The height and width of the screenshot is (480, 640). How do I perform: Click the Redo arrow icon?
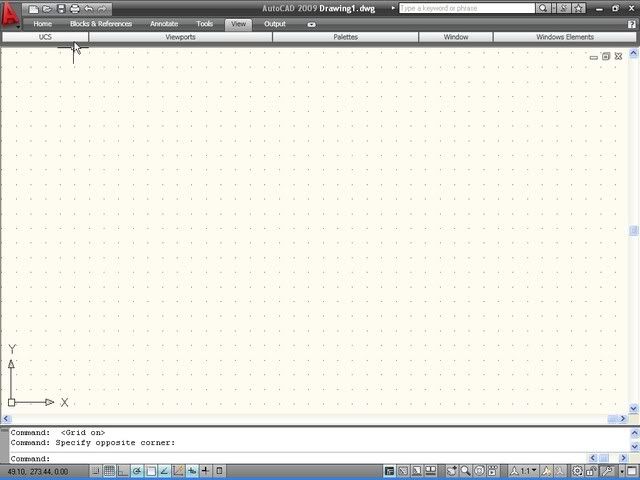point(102,8)
